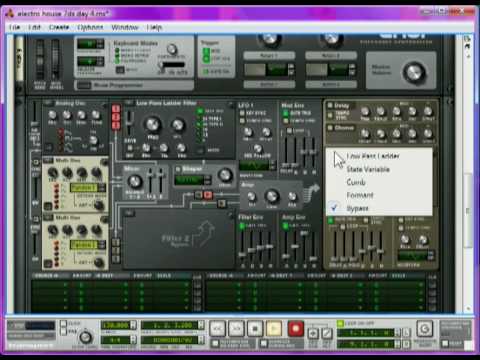Click the Portamento knob
This screenshot has width=480, height=360.
172,49
